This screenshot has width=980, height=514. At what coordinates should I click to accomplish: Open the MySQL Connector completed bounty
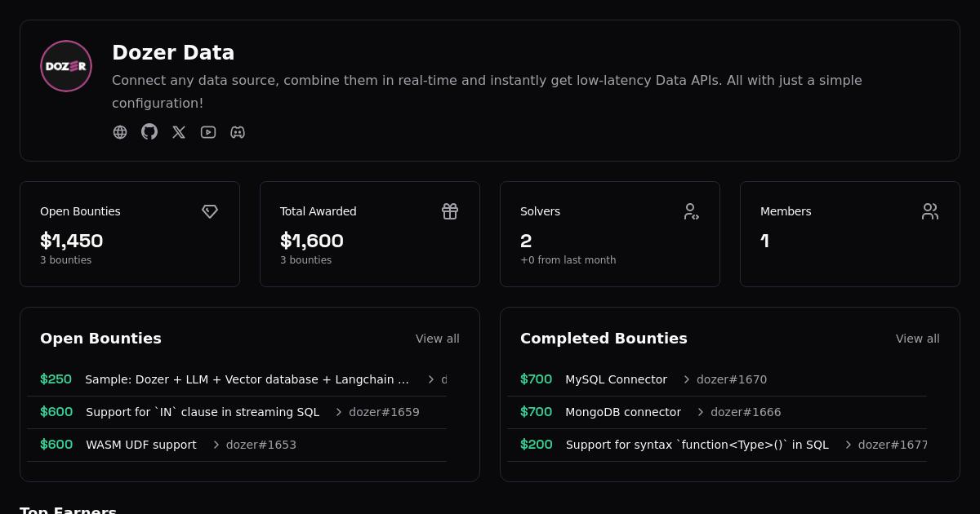(616, 379)
